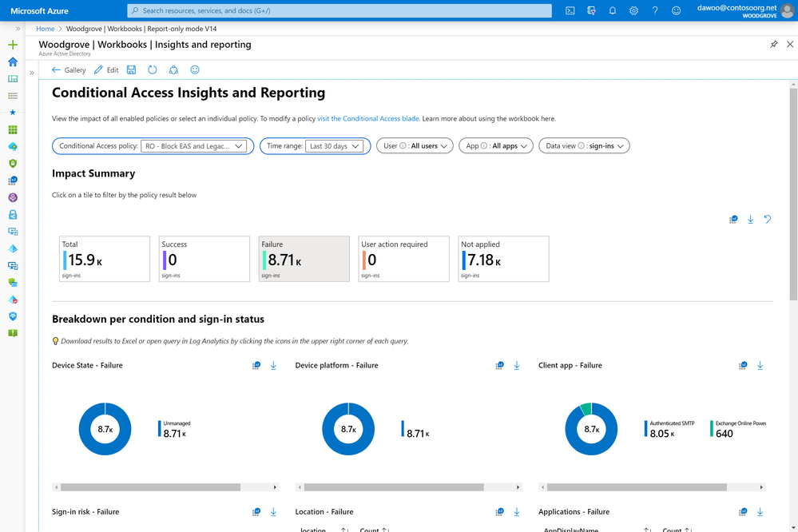Visit the Conditional Access blade link
Viewport: 798px width, 532px height.
pos(368,118)
